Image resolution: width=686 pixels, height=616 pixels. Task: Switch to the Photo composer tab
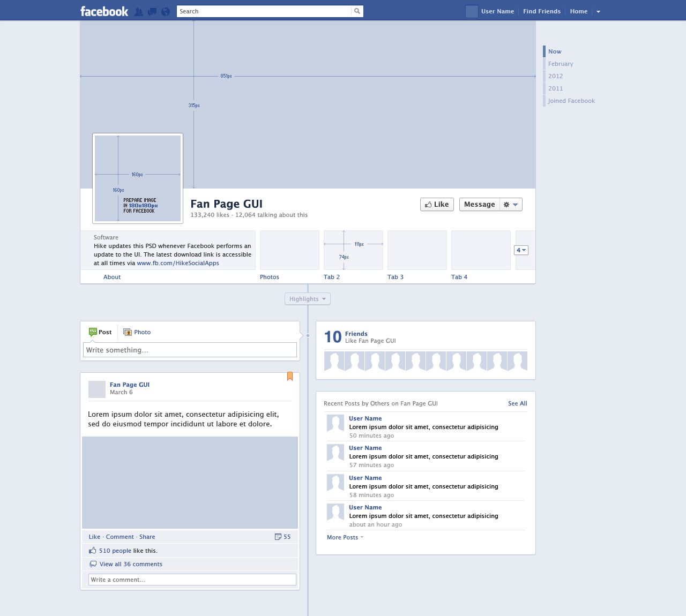[x=137, y=332]
